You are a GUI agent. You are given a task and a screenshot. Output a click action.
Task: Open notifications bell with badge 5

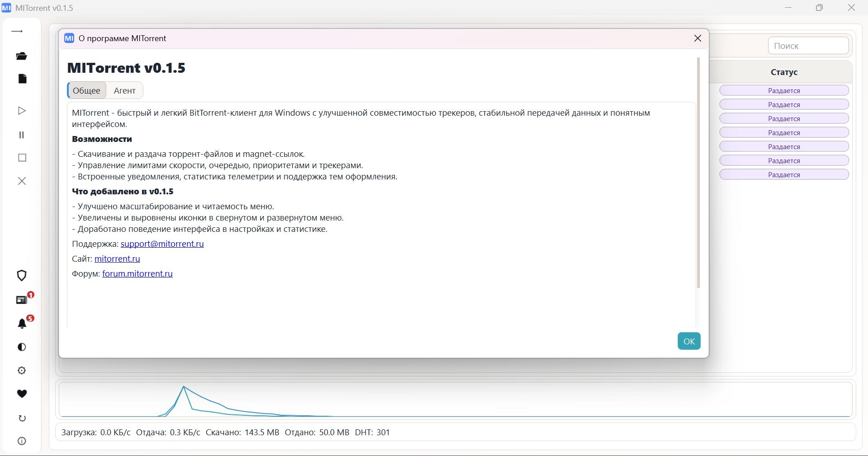point(22,324)
